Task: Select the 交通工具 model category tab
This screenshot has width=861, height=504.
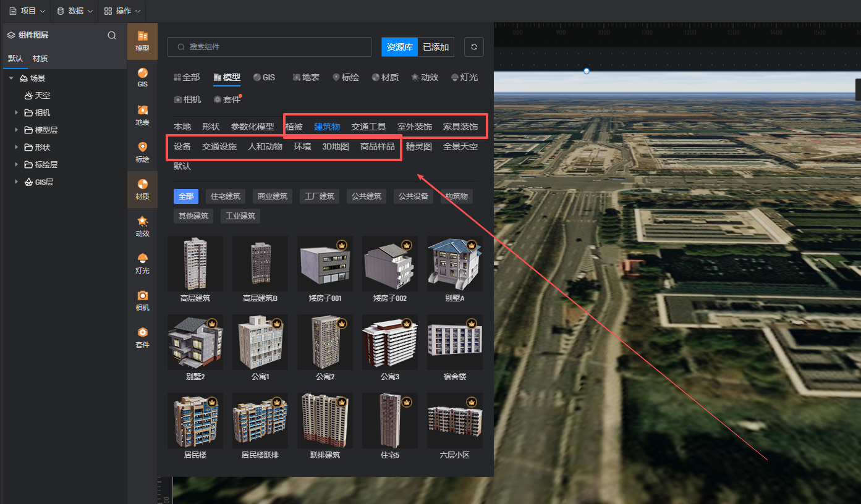Action: coord(368,127)
